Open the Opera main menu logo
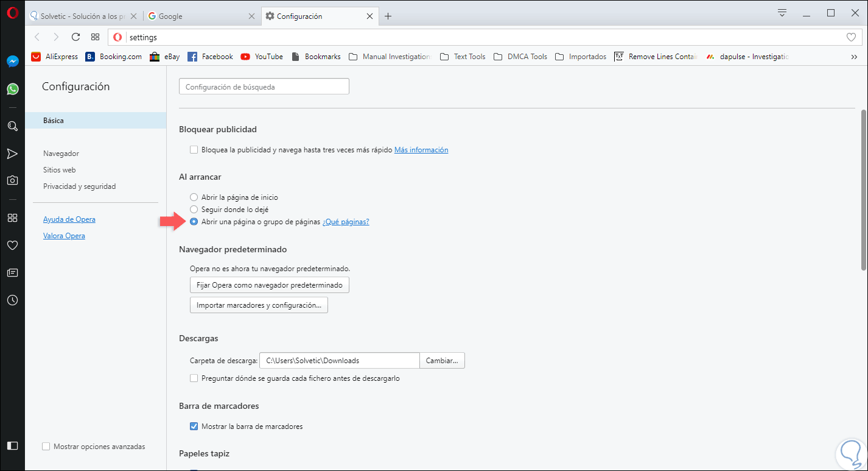 coord(12,13)
